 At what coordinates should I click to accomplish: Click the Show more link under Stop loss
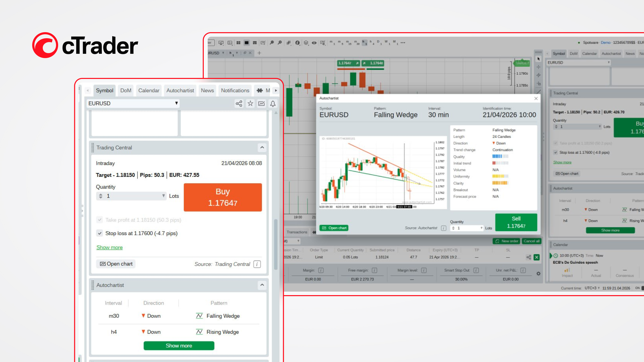coord(109,247)
